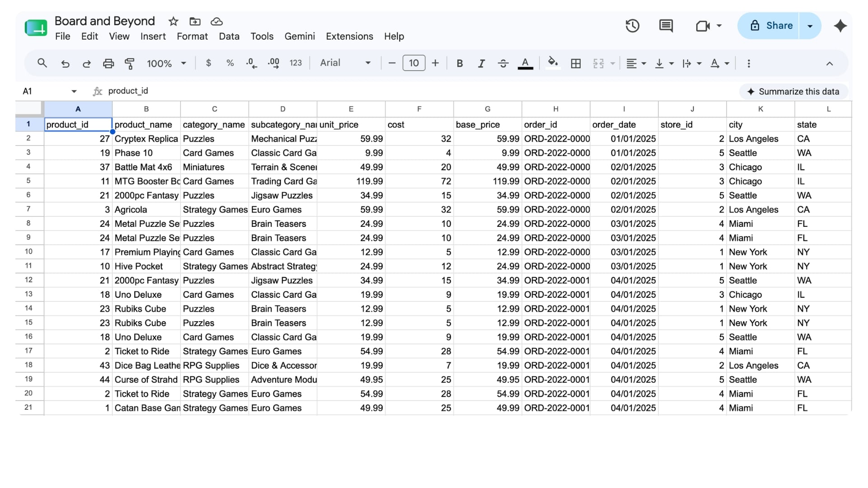Screen dimensions: 868x488
Task: Print the spreadsheet
Action: click(x=108, y=64)
